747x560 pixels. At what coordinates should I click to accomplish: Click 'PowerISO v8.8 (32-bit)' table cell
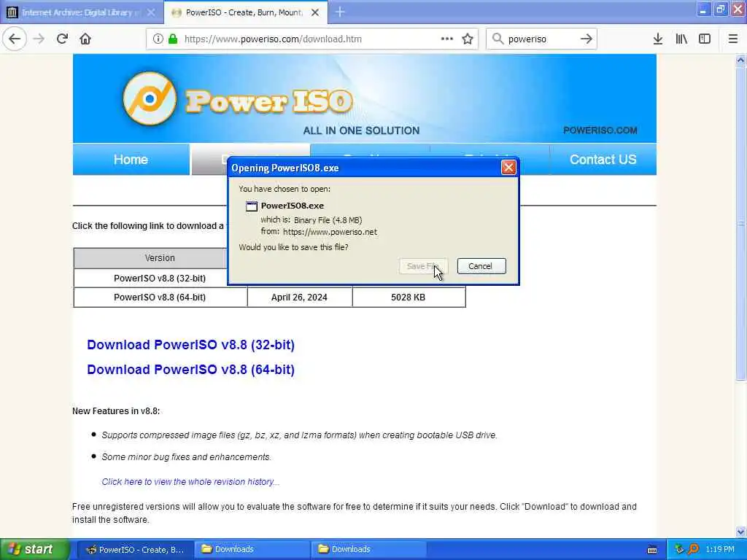[160, 278]
